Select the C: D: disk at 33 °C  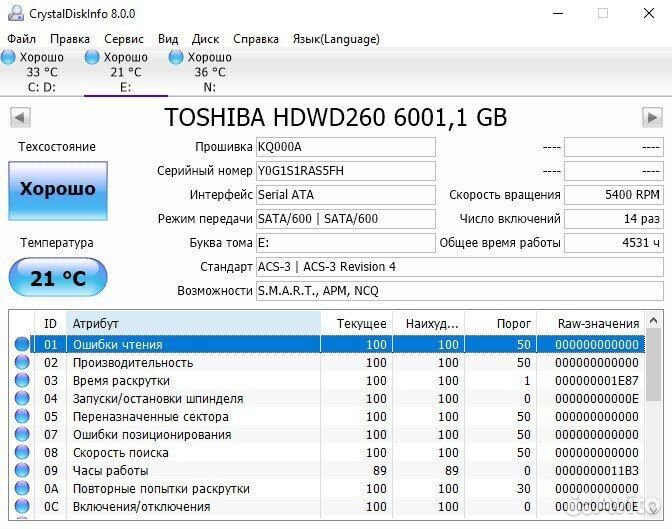42,72
